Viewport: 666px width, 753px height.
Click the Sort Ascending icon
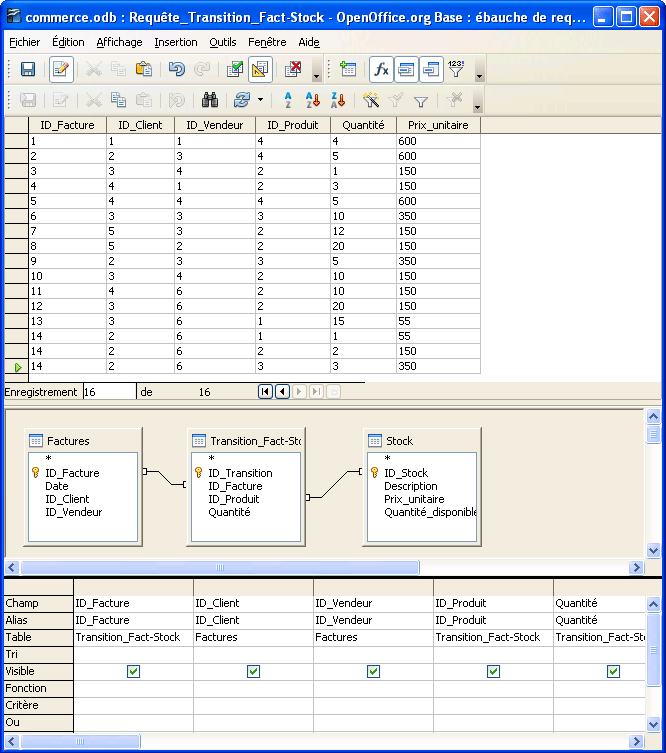tap(311, 100)
